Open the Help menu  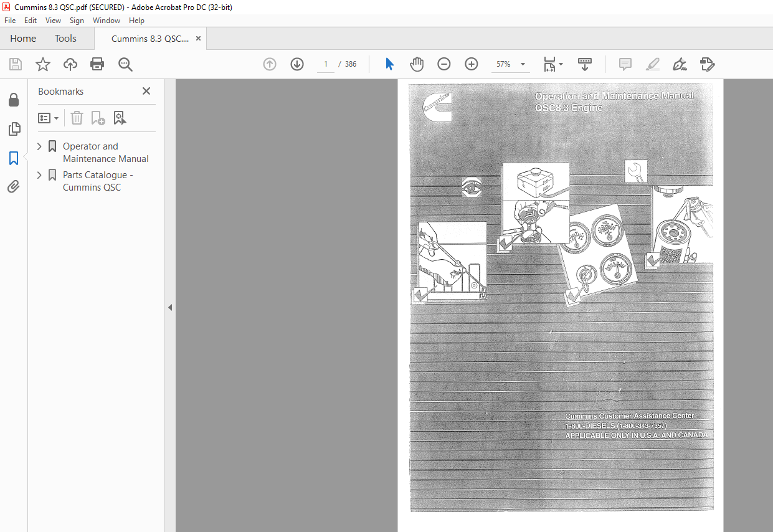click(x=136, y=21)
